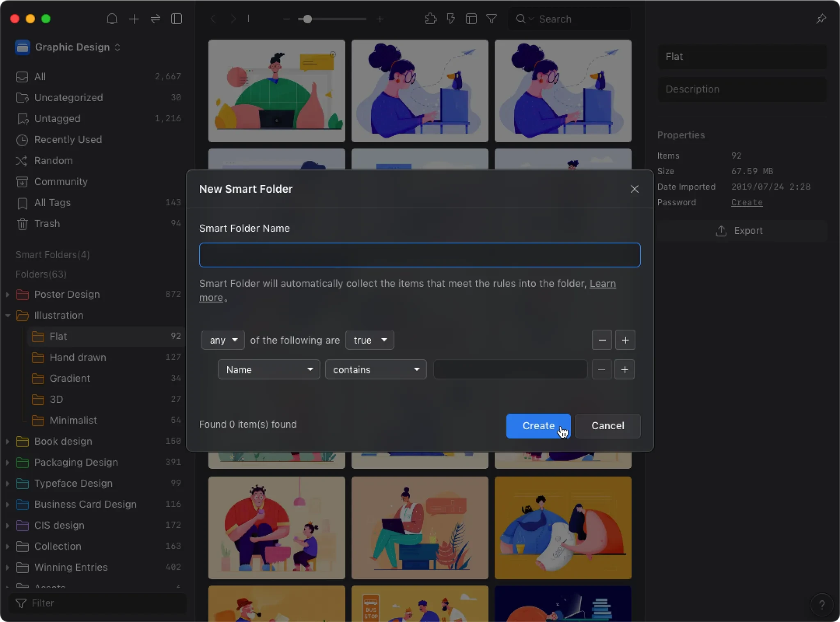Select the Winning Entries folder
840x622 pixels.
click(x=98, y=567)
